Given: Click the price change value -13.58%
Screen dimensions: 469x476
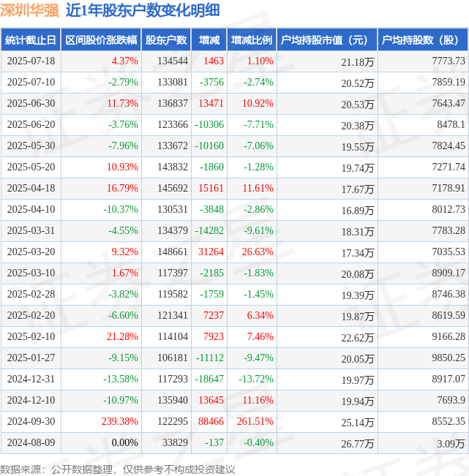Looking at the screenshot, I should point(121,379).
